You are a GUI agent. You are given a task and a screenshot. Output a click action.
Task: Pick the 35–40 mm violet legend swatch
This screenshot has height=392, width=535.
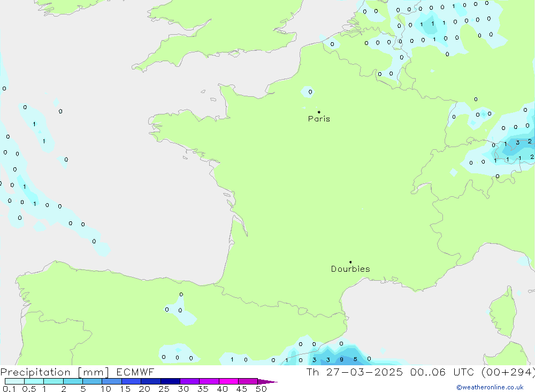coord(209,381)
